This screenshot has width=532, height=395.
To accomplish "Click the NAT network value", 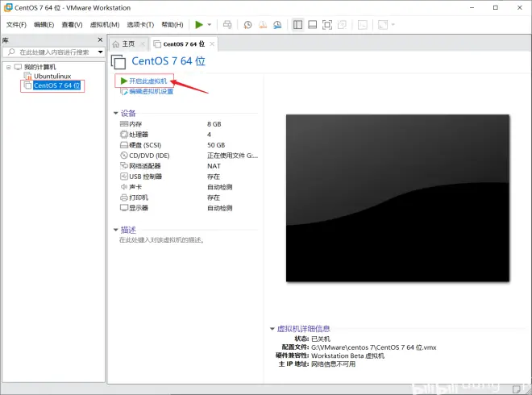I will (214, 166).
